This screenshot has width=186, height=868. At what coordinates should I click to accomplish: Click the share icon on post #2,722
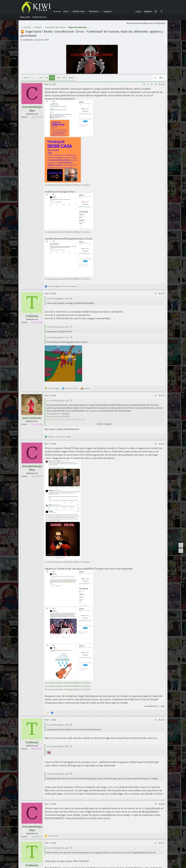(x=156, y=294)
